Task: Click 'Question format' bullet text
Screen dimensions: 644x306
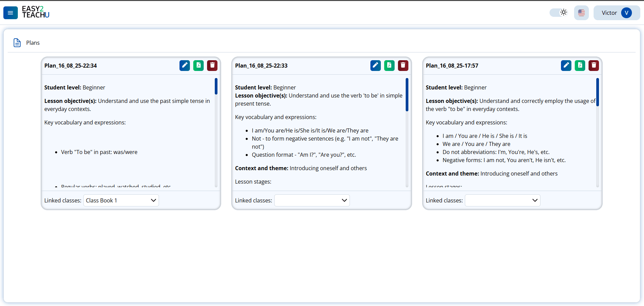Action: (x=304, y=155)
